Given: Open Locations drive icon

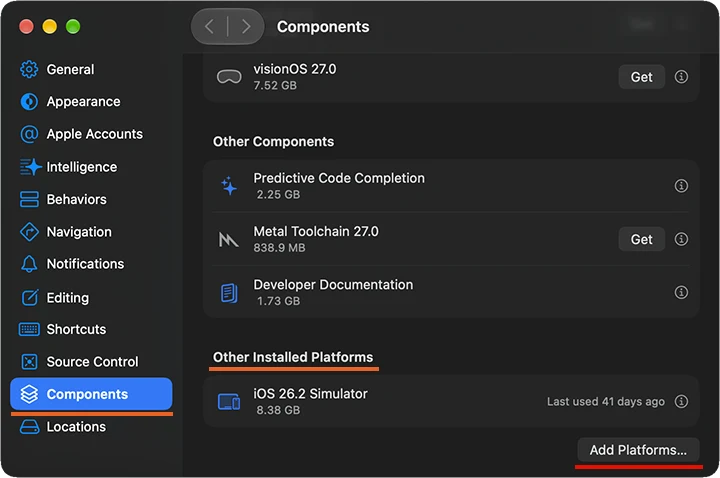Looking at the screenshot, I should pos(29,427).
